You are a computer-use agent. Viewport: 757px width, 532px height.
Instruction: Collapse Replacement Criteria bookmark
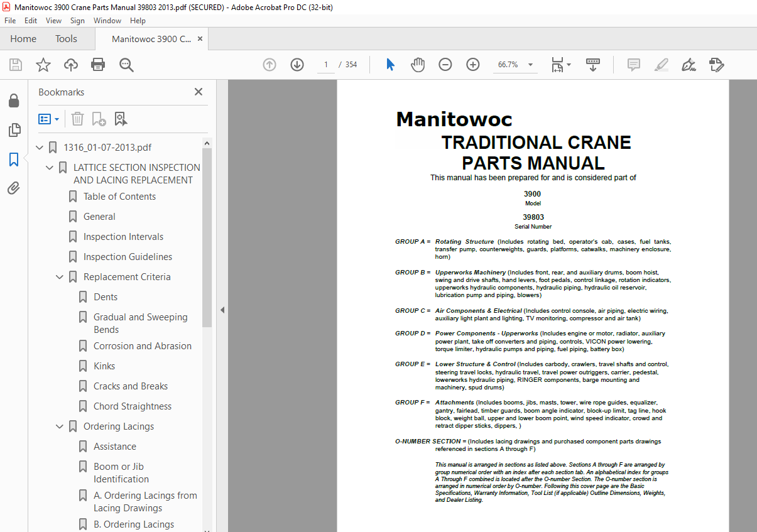[x=60, y=277]
